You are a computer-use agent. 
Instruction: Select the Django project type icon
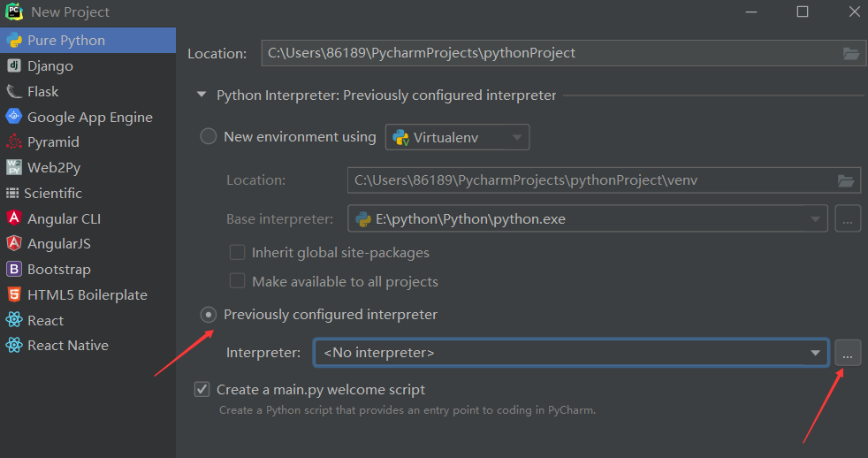(x=13, y=66)
